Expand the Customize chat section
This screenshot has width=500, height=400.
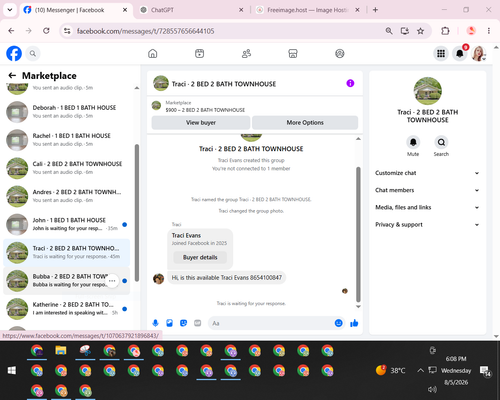click(427, 173)
